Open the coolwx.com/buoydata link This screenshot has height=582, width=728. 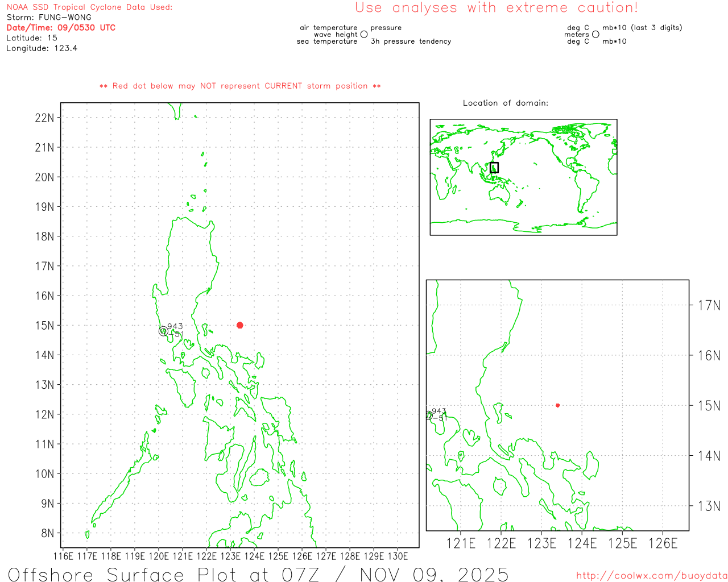pos(652,575)
